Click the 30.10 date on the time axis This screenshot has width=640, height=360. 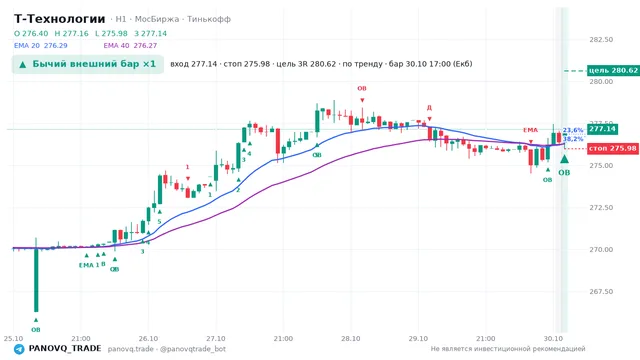click(x=553, y=339)
